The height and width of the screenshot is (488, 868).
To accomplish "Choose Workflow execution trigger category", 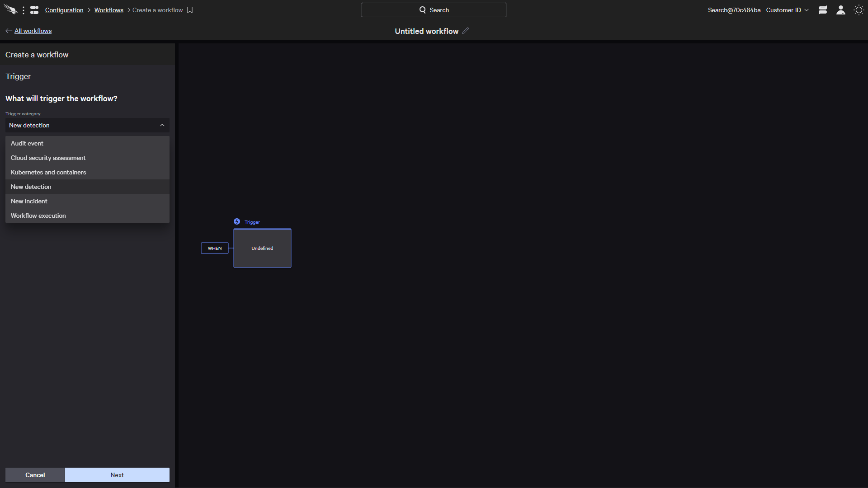I will click(38, 216).
